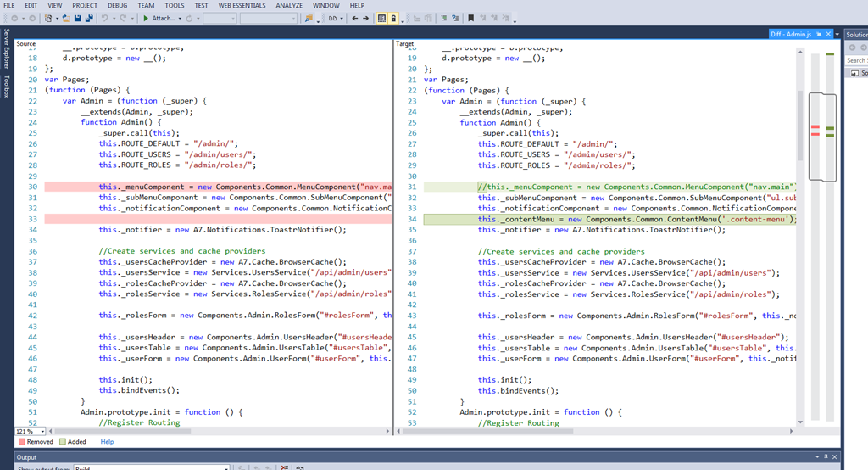Click the decrease indent toolbar icon
This screenshot has height=470, width=868.
coord(417,19)
